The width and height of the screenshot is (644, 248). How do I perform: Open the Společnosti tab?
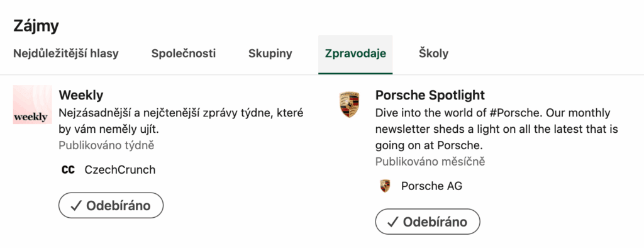pyautogui.click(x=184, y=54)
